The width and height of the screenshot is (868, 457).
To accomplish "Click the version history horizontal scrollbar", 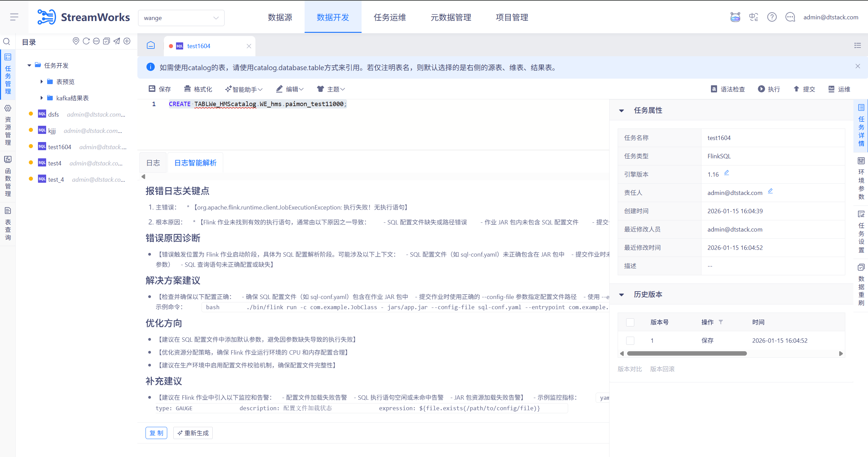I will click(x=687, y=354).
